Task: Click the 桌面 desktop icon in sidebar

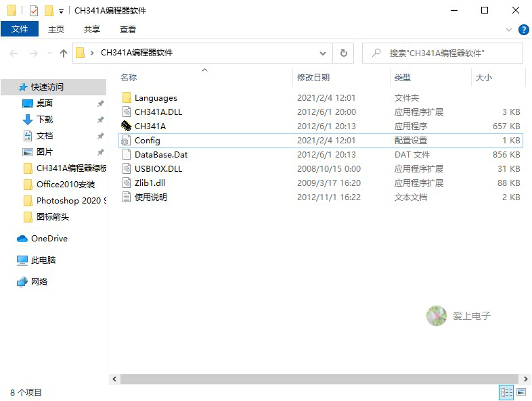Action: pyautogui.click(x=28, y=103)
